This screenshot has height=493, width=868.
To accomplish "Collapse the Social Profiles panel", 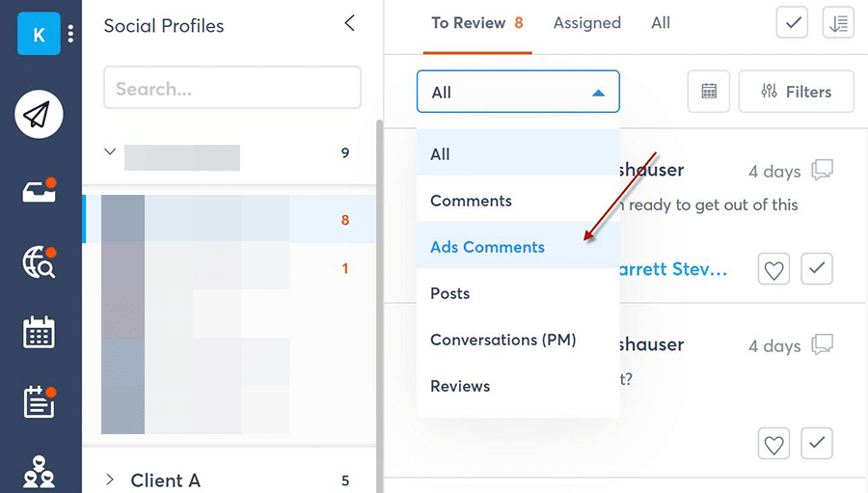I will (349, 23).
